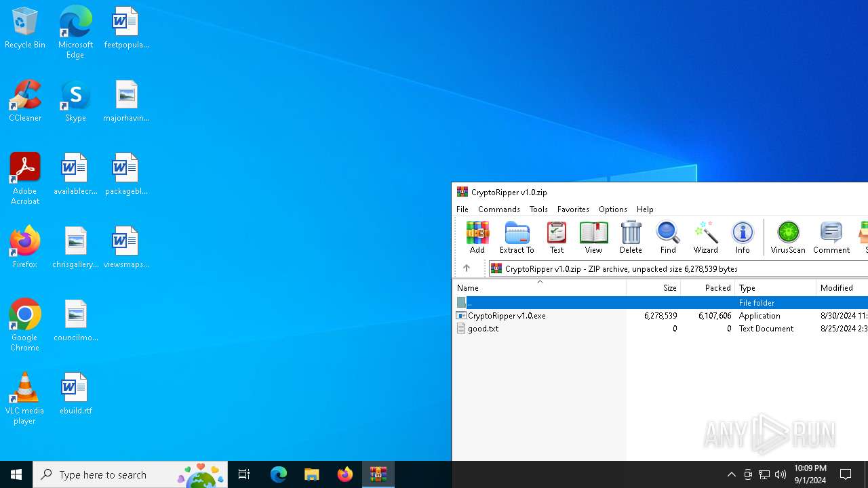Viewport: 868px width, 488px height.
Task: Sort files by Modified column header
Action: coord(842,288)
